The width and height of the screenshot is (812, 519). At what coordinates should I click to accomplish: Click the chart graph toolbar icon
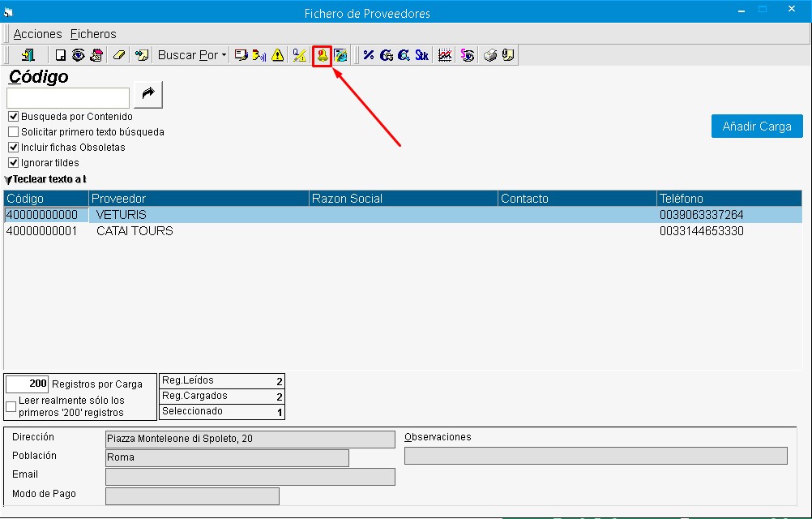click(x=444, y=55)
